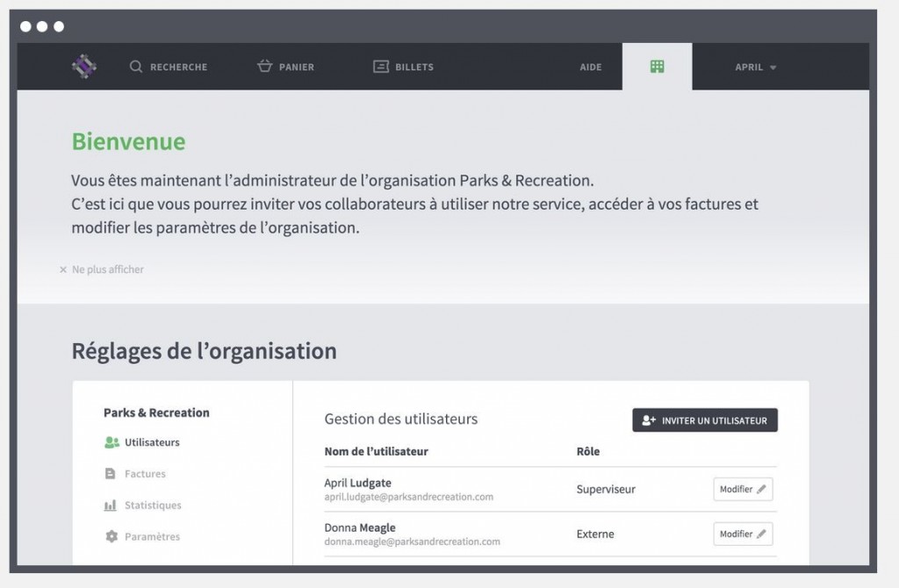The image size is (899, 588).
Task: Click Modifier for April Ludgate
Action: [x=743, y=490]
